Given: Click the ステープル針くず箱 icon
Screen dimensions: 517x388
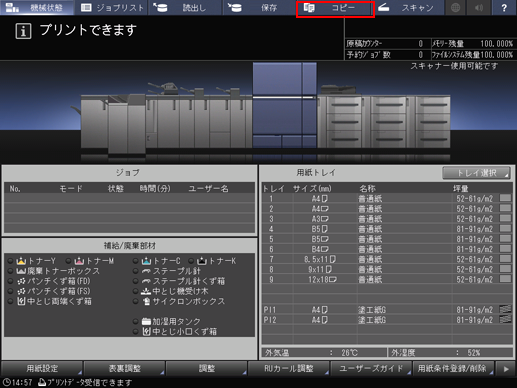Looking at the screenshot, I should pyautogui.click(x=146, y=281).
